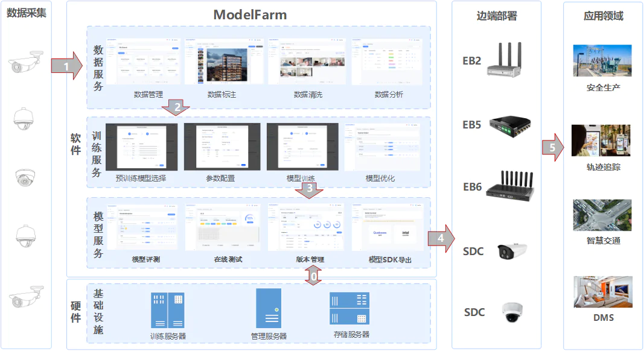The image size is (644, 351).
Task: Select the 应用领域 column heading
Action: [604, 16]
